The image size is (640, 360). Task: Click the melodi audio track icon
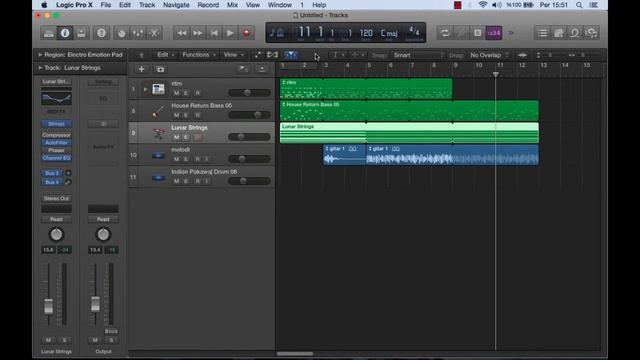pos(158,155)
